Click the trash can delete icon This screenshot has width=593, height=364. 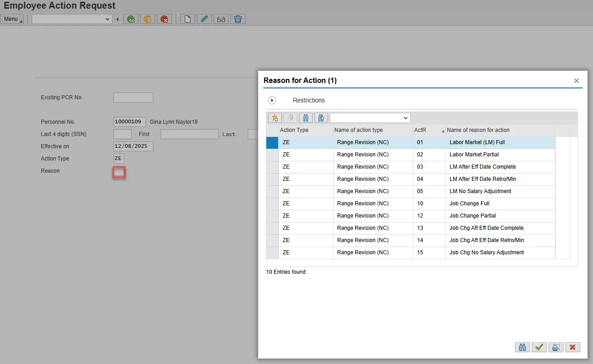[238, 19]
